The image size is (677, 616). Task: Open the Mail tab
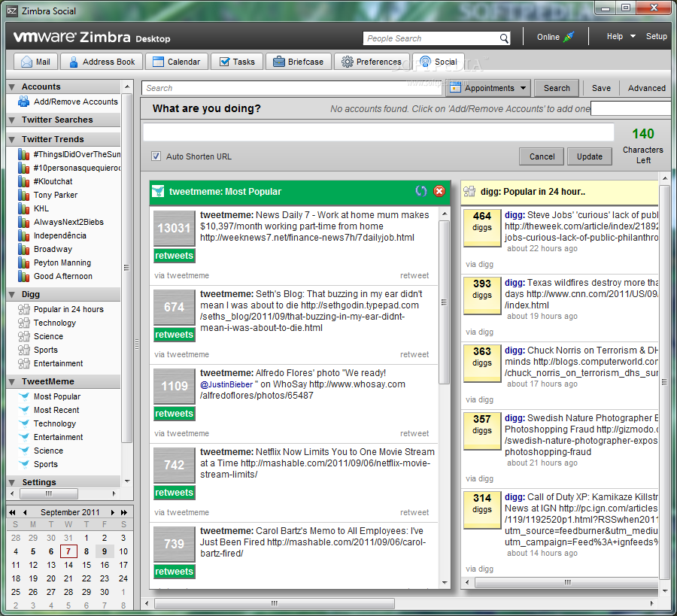pos(36,62)
